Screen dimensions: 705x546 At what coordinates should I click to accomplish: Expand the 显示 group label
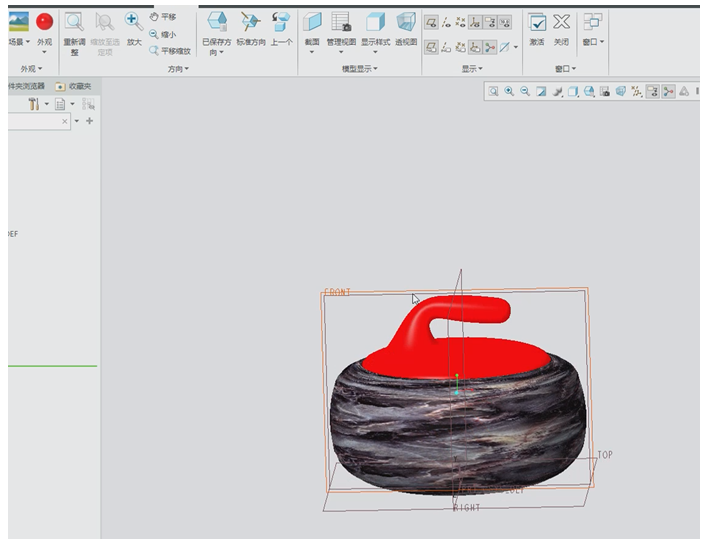point(472,69)
